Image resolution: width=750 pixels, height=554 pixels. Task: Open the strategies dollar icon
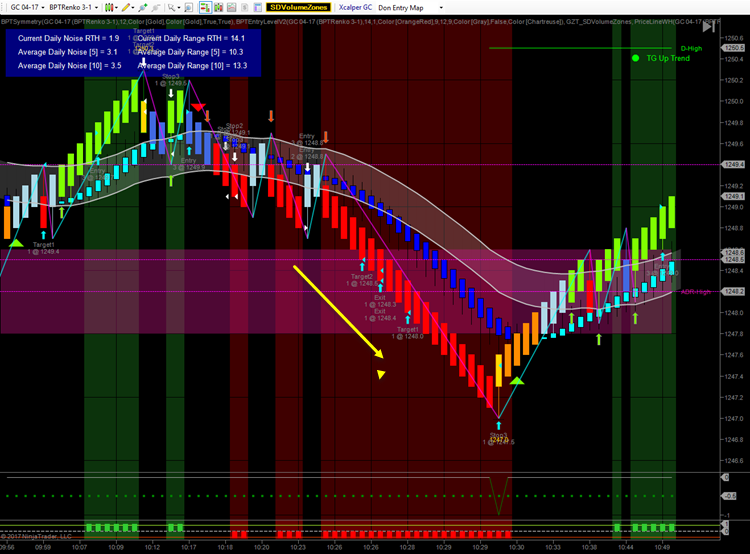(244, 7)
